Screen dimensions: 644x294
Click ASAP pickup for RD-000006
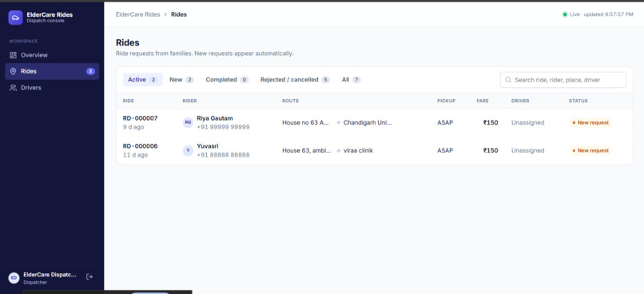445,150
